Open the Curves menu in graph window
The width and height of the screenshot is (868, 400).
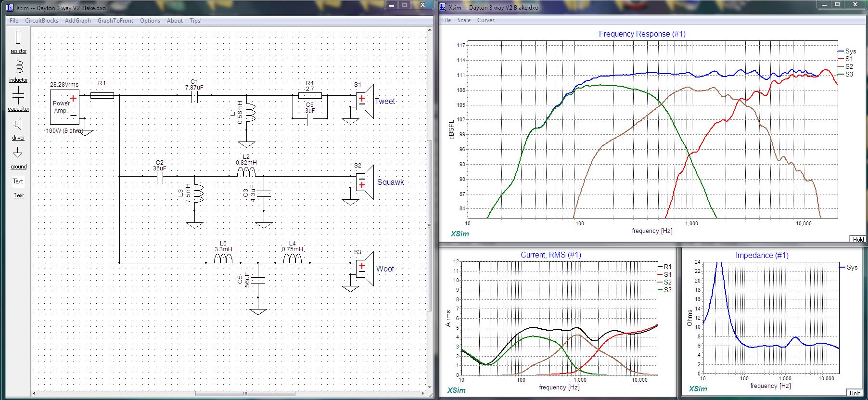(486, 20)
